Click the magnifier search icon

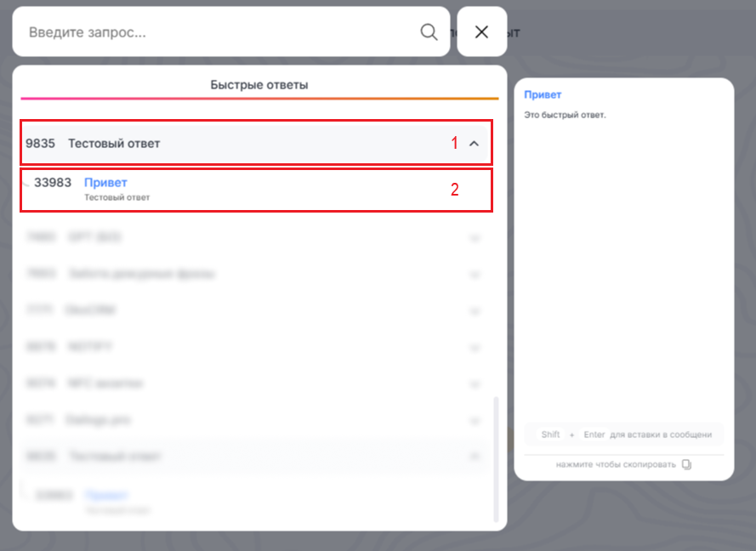coord(429,32)
